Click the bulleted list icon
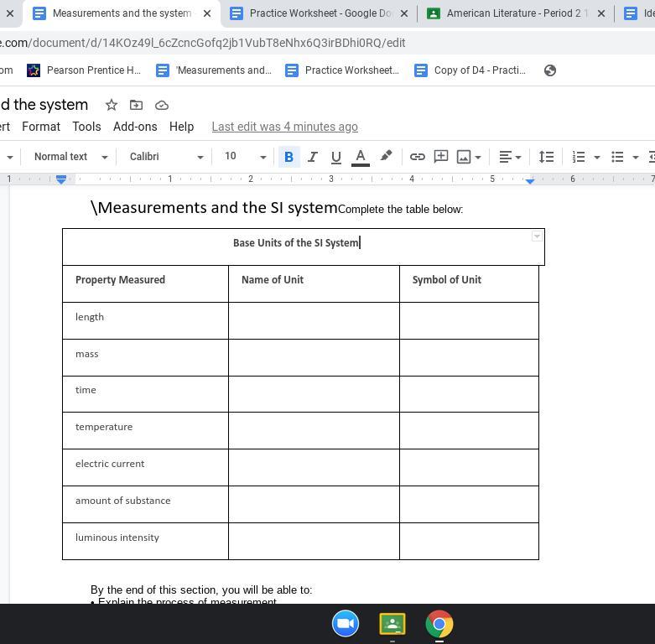Viewport: 655px width, 644px height. pos(617,157)
